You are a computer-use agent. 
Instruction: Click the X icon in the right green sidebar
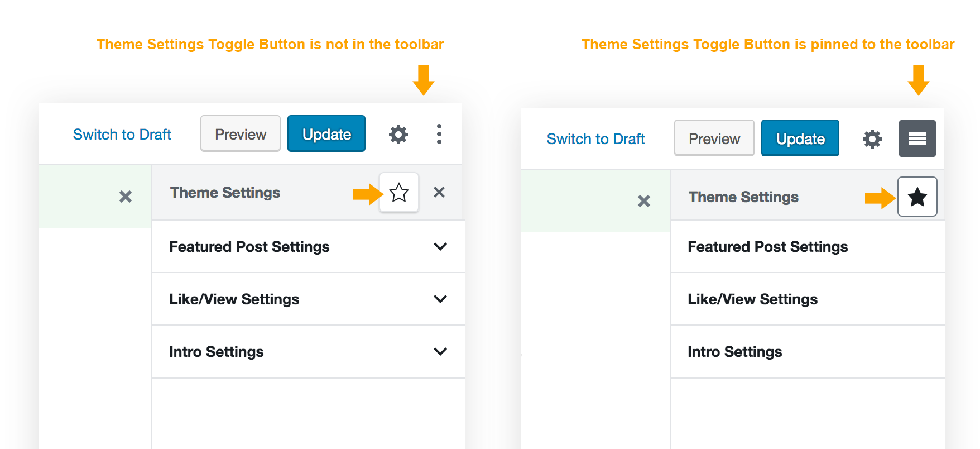pos(643,201)
